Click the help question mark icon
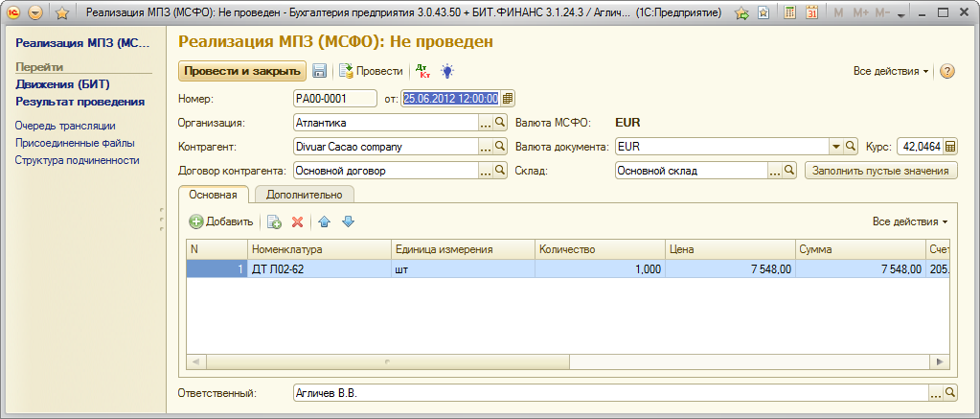The image size is (980, 419). point(947,72)
